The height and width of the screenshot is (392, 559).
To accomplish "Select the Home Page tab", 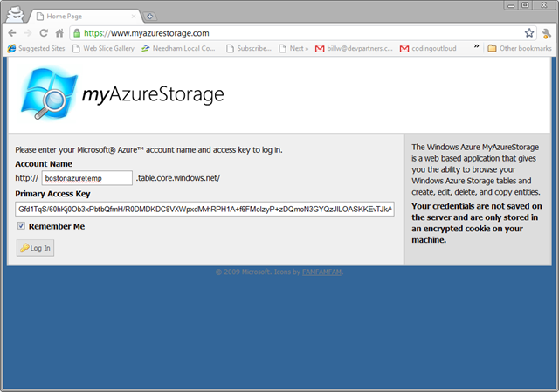I will click(83, 17).
